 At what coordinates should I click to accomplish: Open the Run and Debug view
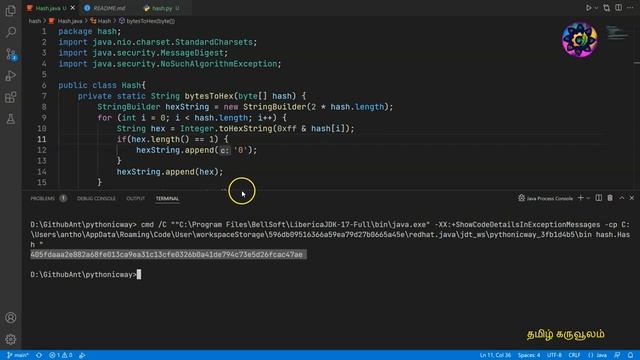coord(11,76)
